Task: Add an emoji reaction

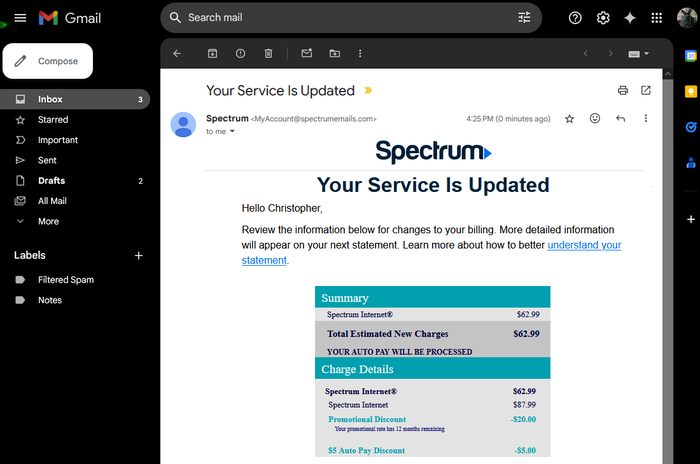Action: [595, 118]
